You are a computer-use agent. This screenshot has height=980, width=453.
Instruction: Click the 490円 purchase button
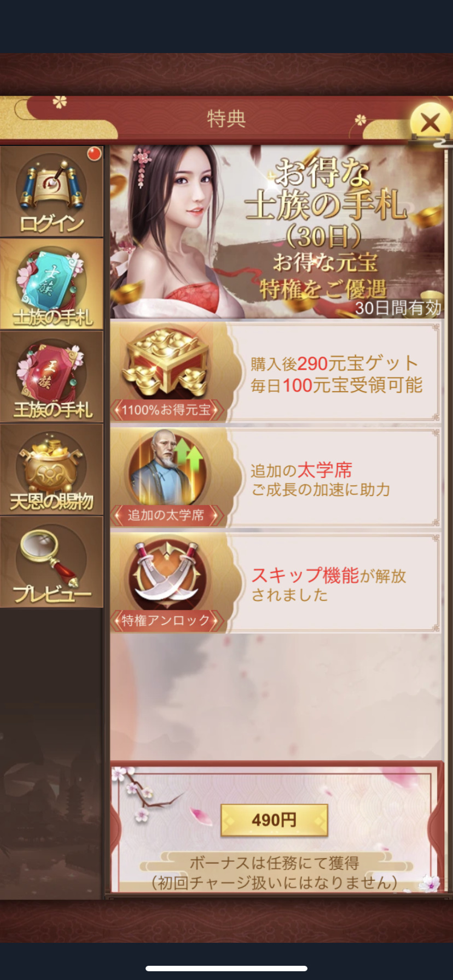point(274,820)
